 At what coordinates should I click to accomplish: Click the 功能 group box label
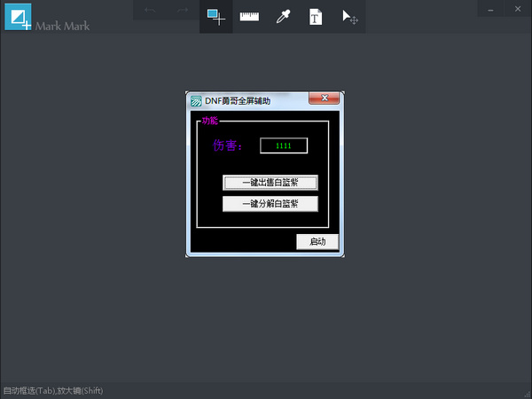pyautogui.click(x=209, y=121)
